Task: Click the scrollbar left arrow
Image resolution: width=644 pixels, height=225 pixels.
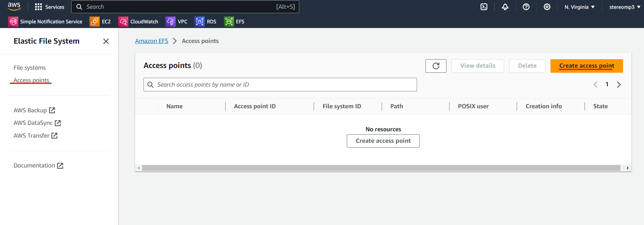Action: 138,168
